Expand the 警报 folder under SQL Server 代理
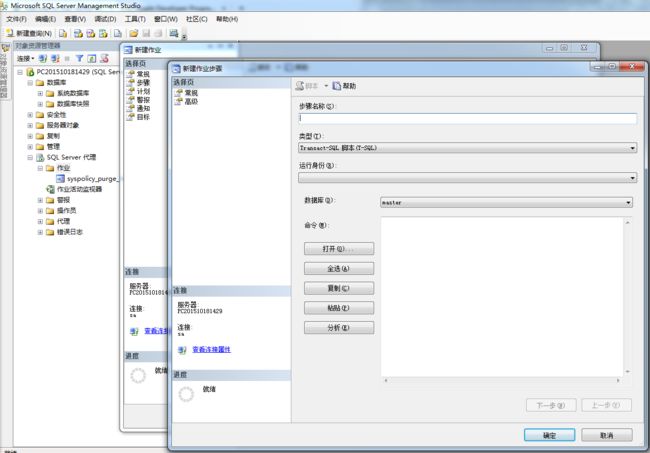 click(x=40, y=200)
